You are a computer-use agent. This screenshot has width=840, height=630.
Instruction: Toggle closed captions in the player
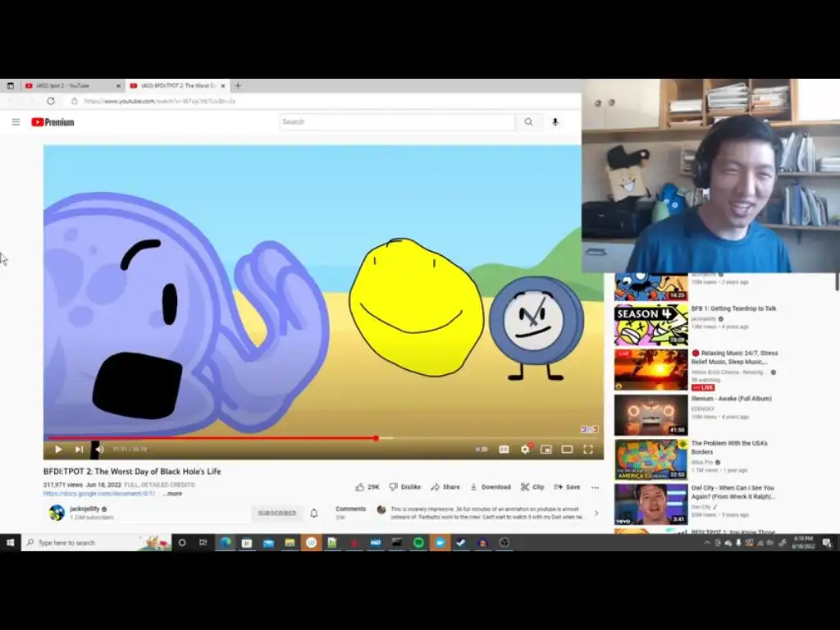(504, 450)
